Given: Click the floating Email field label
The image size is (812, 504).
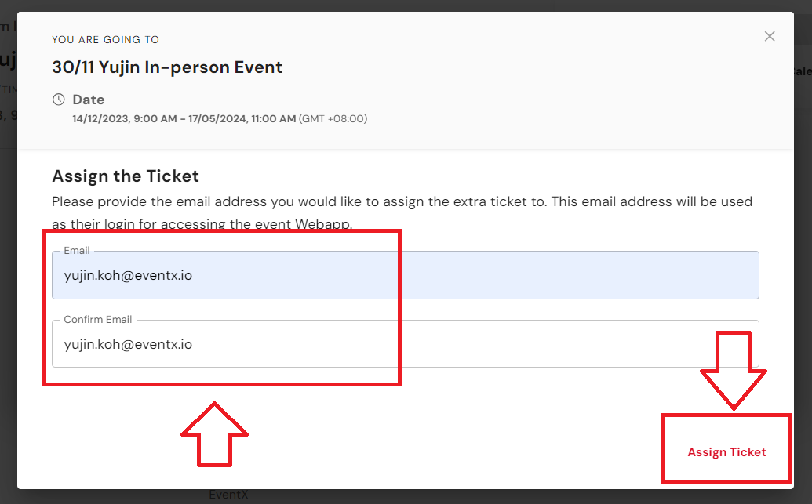Looking at the screenshot, I should point(77,251).
